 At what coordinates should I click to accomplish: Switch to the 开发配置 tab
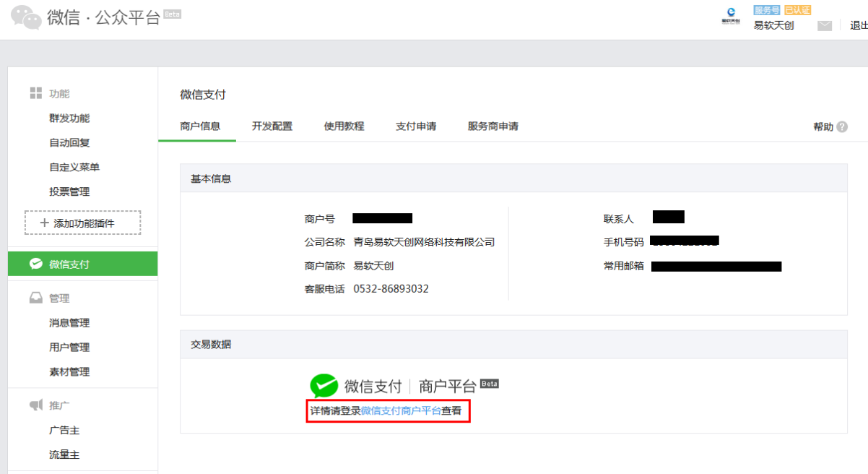(x=272, y=126)
